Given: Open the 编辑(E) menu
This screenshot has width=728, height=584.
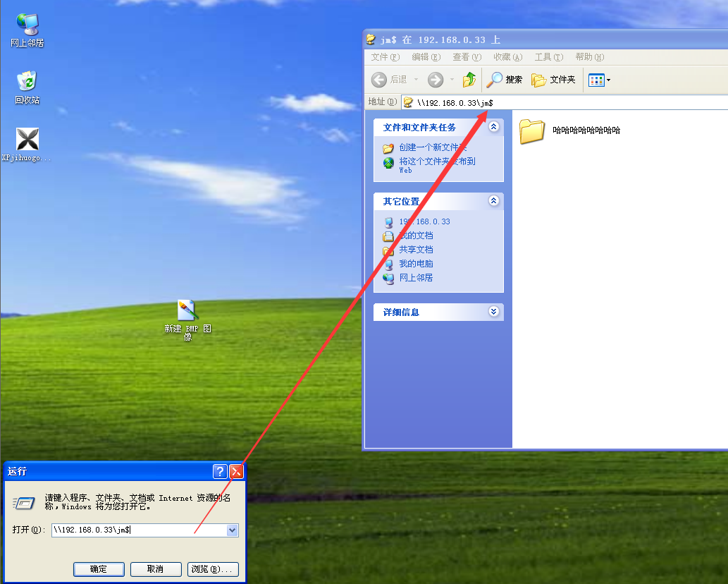Looking at the screenshot, I should pos(426,57).
